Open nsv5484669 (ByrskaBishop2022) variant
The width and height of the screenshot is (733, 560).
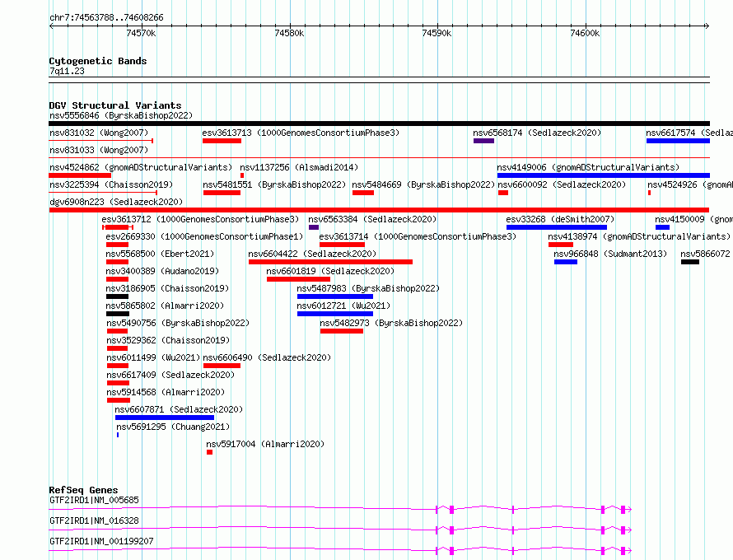[x=423, y=184]
